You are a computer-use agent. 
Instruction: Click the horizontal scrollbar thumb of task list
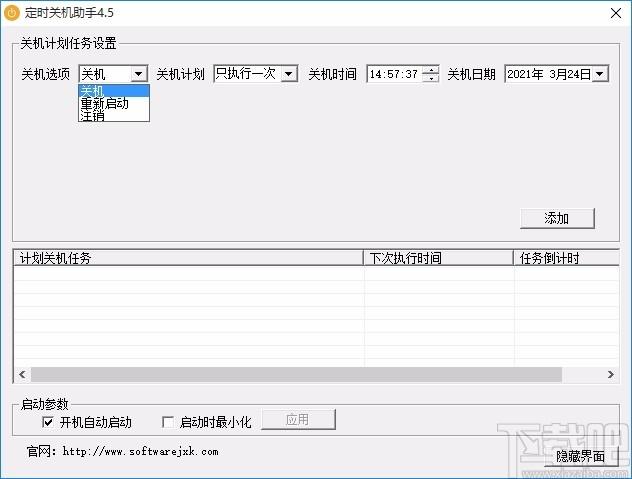296,375
